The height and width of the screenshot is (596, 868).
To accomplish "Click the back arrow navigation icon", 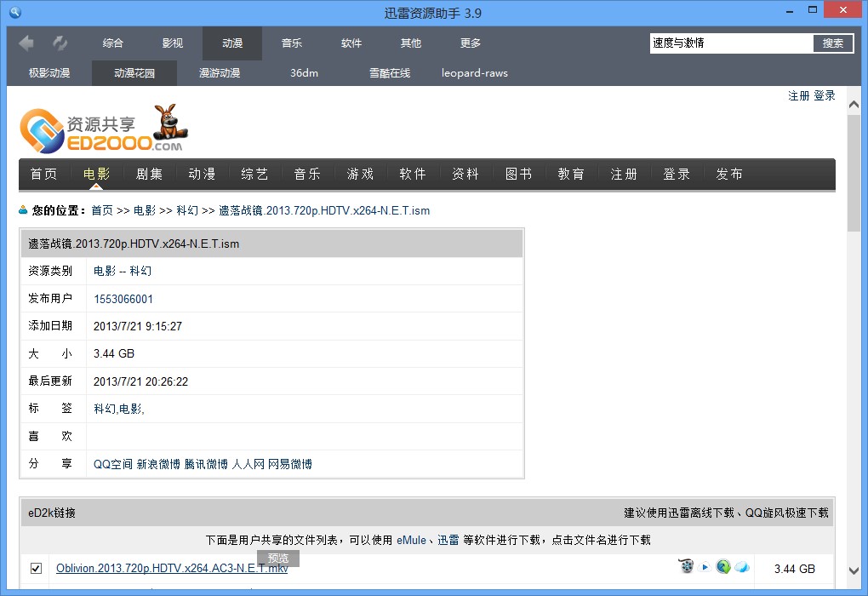I will 26,43.
